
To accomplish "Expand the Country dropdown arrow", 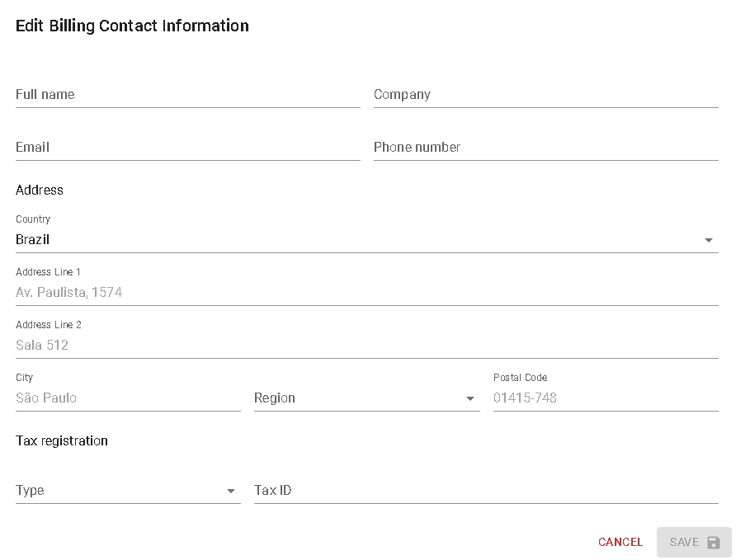I will pos(708,240).
